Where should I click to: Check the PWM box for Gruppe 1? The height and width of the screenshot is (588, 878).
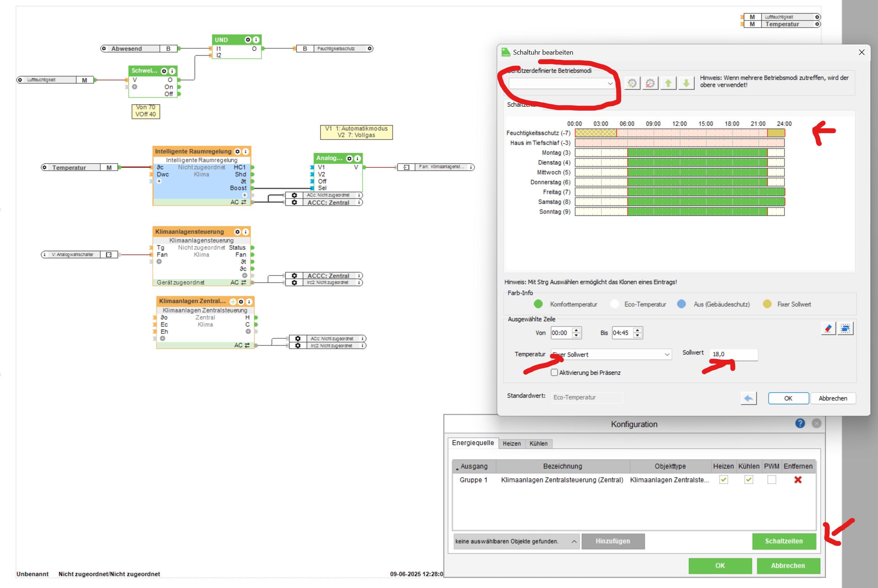pyautogui.click(x=772, y=480)
